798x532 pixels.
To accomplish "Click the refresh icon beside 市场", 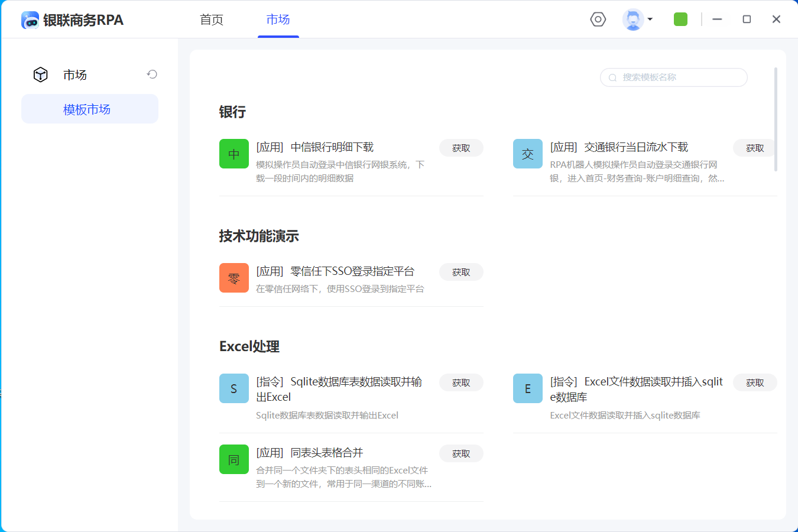I will point(152,74).
